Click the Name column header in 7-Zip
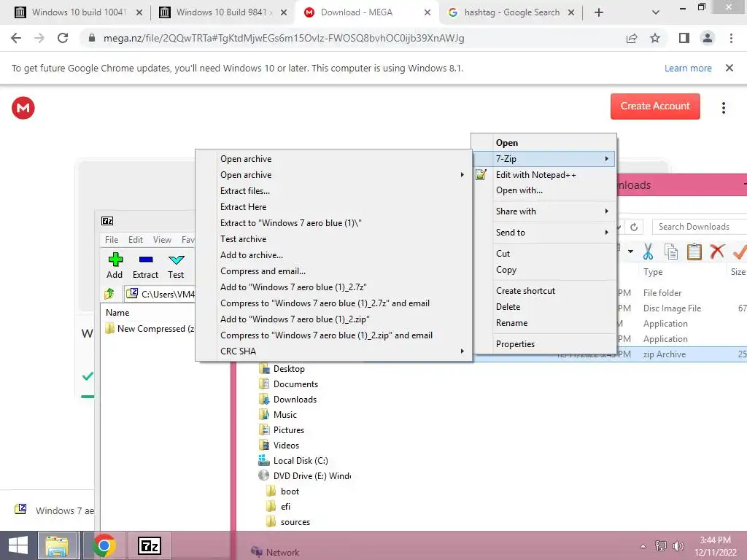The image size is (747, 560). point(117,312)
